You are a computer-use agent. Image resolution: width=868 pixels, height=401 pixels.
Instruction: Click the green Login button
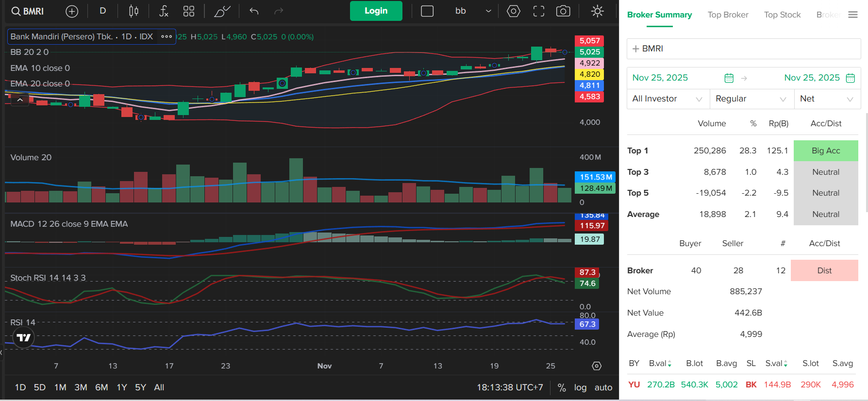click(x=376, y=11)
